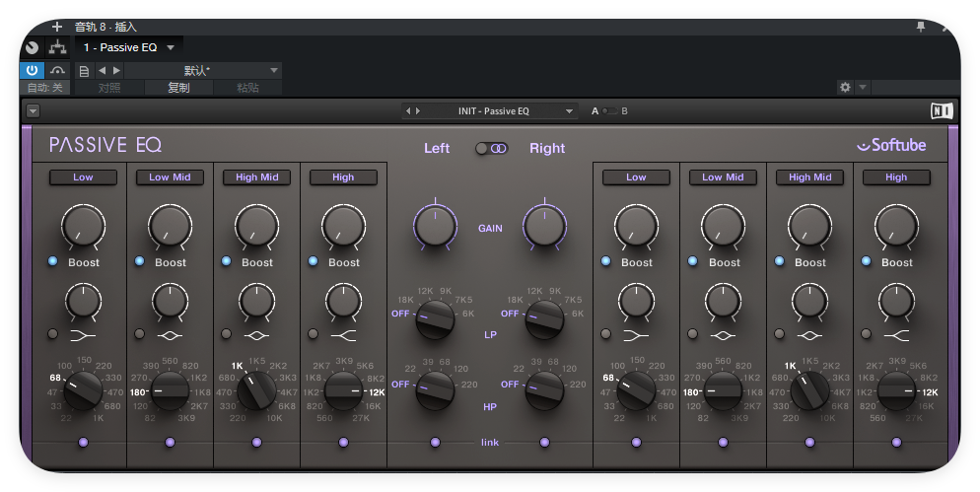Toggle Boost LED on left High band

pyautogui.click(x=314, y=261)
